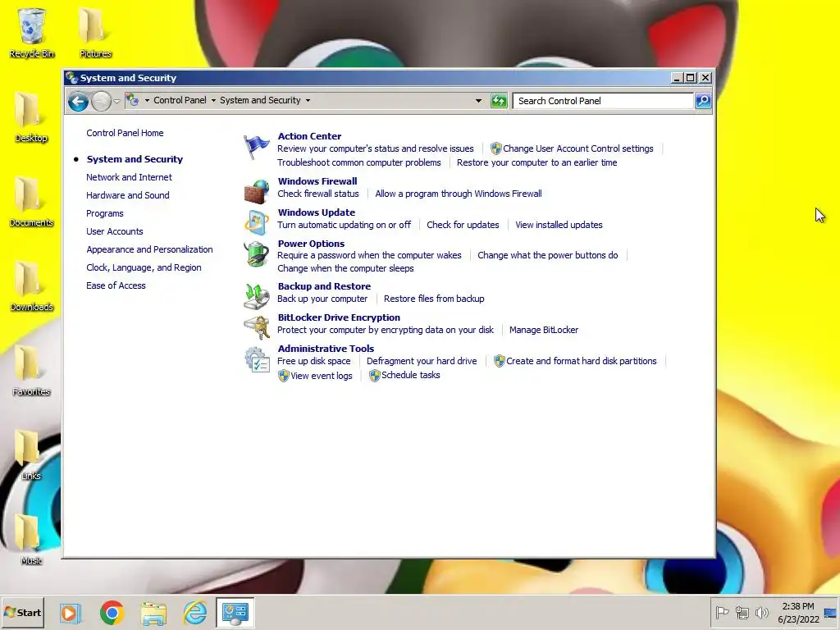Select the Downloads folder on desktop
This screenshot has width=840, height=630.
(x=31, y=286)
